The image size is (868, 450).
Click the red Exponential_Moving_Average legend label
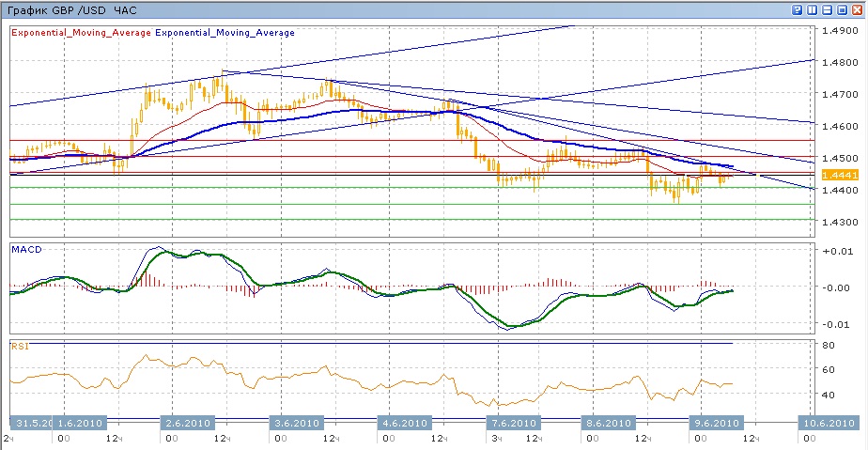point(80,32)
